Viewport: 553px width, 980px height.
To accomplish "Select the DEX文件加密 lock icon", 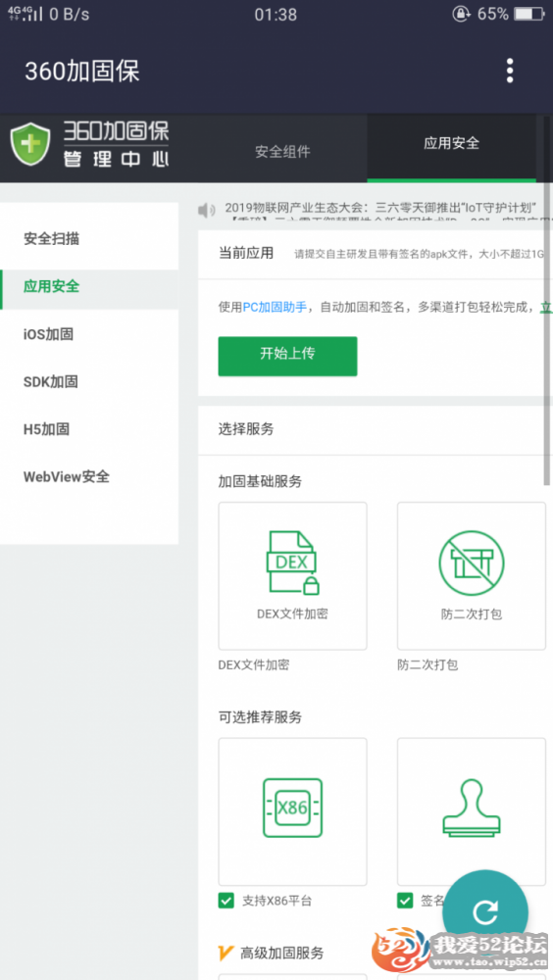I will pyautogui.click(x=293, y=563).
